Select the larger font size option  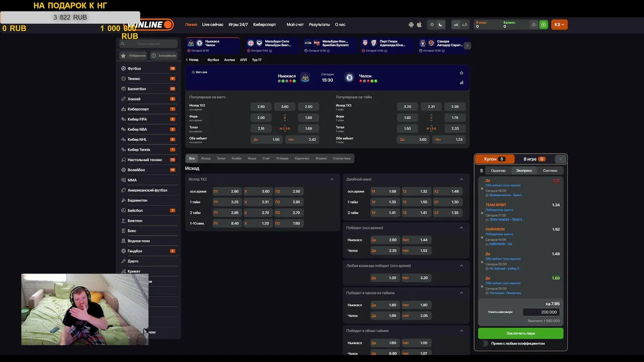[464, 25]
